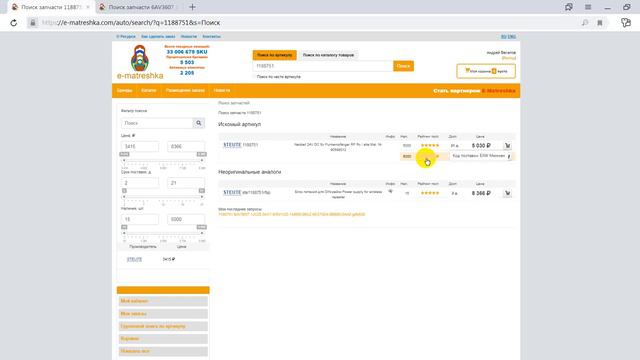Select the 'Поиск по артикулу' search tab
The image size is (640, 360).
274,55
